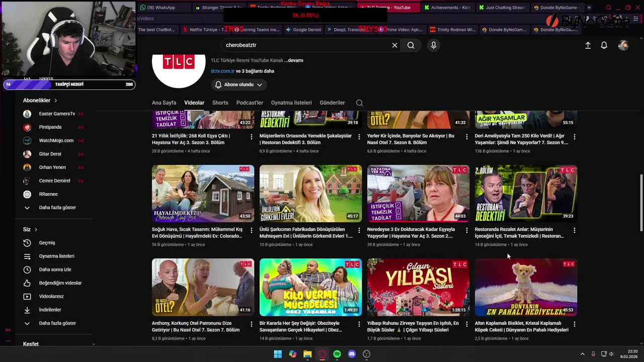The width and height of the screenshot is (644, 362).
Task: Open Daha sonra izle in sidebar
Action: pyautogui.click(x=54, y=269)
